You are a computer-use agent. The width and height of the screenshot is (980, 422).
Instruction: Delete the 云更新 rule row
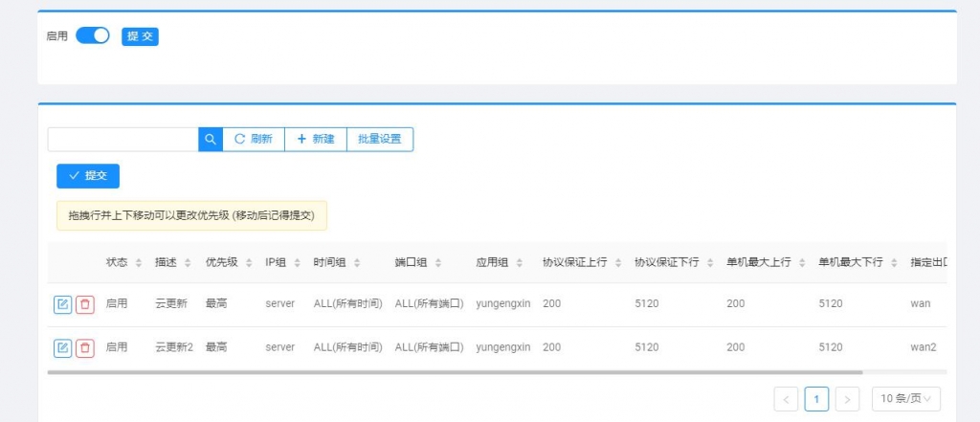click(85, 304)
